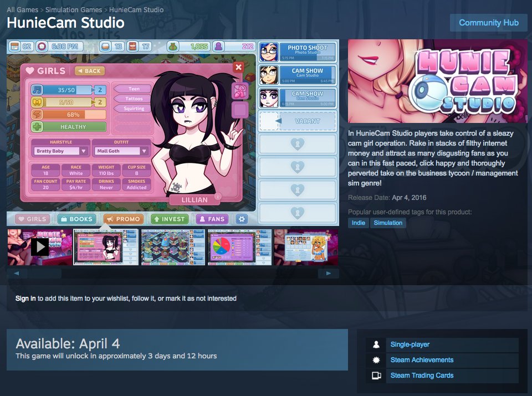Click the purple fans count icon
The width and height of the screenshot is (532, 396).
pos(219,47)
